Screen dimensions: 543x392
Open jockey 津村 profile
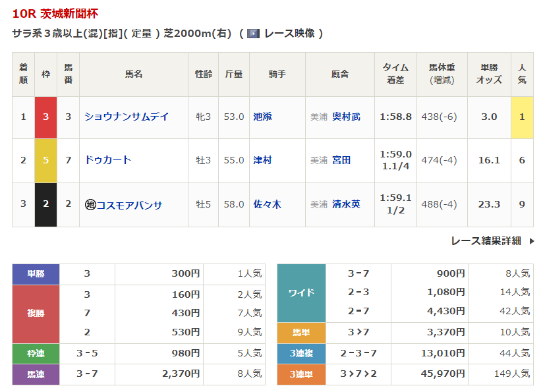coord(262,160)
